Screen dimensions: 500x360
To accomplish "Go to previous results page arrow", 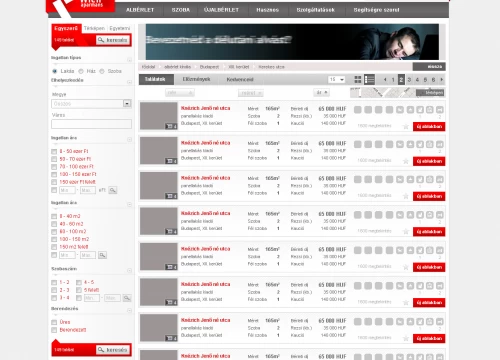I will point(385,80).
